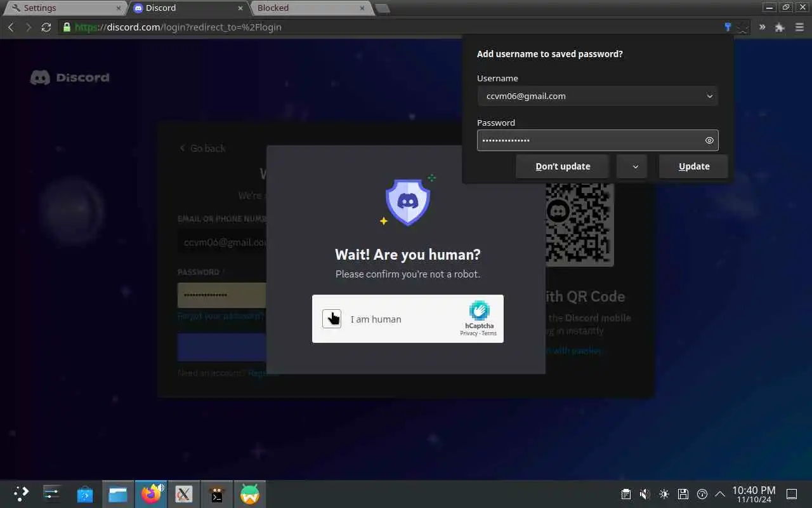Screen dimensions: 812x508
Task: Go forward with the browser forward arrow
Action: [29, 27]
